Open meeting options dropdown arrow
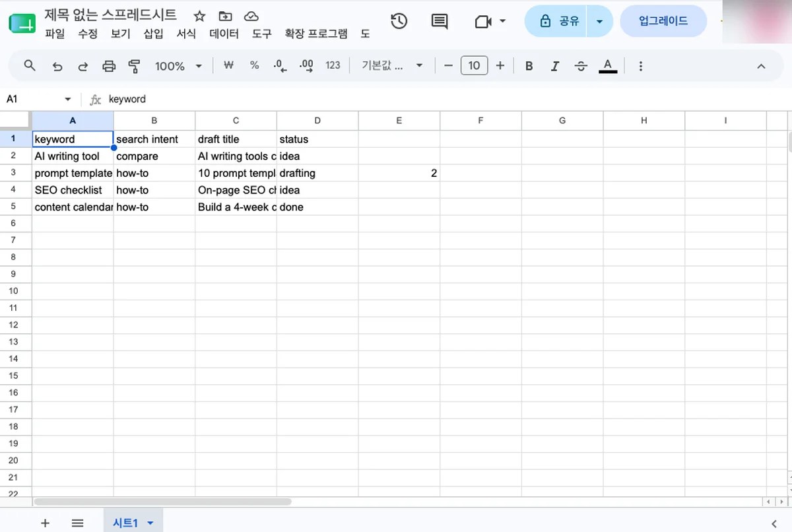This screenshot has width=792, height=532. [503, 21]
